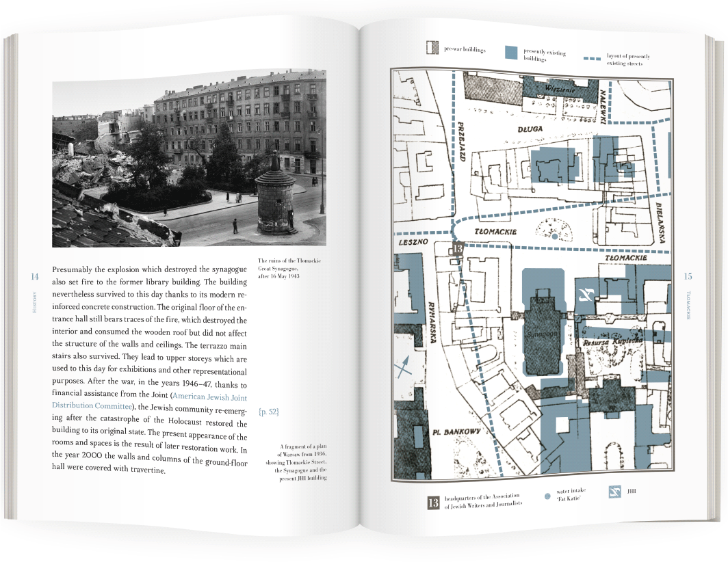Screen dimensions: 728x562
Task: Click the 'Więzienie' label on the map
Action: (560, 88)
